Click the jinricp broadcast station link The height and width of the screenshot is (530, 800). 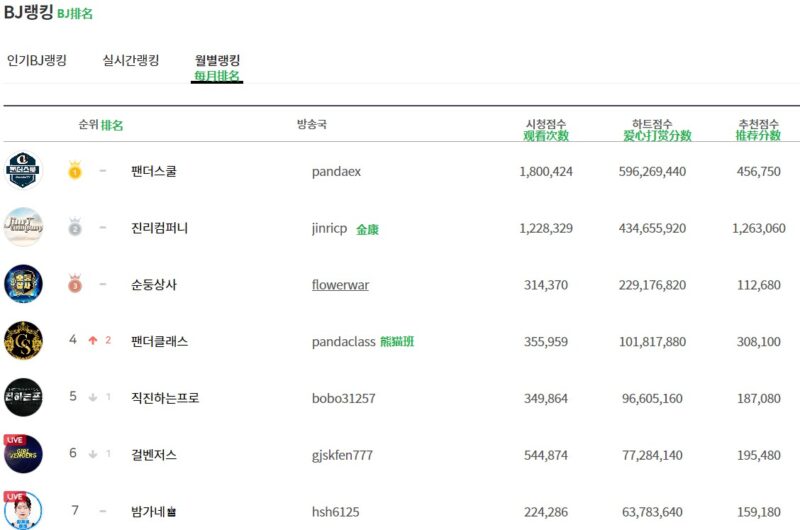coord(329,229)
